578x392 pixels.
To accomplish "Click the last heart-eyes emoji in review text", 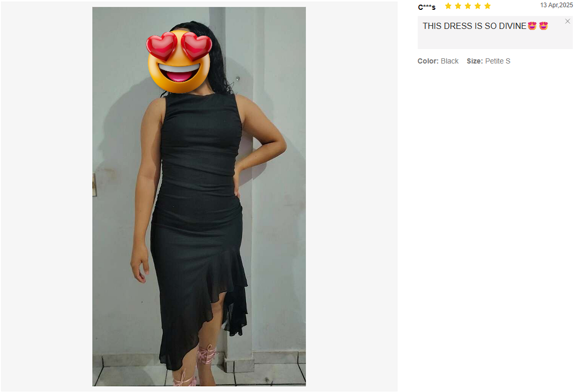I will coord(543,26).
